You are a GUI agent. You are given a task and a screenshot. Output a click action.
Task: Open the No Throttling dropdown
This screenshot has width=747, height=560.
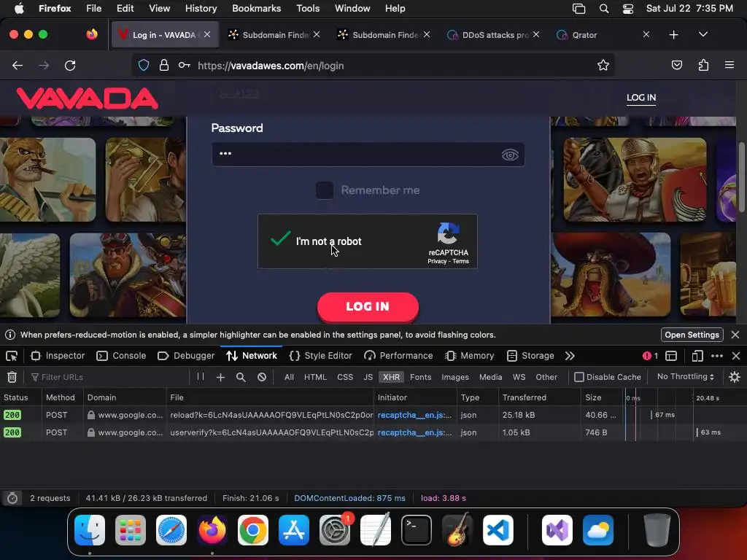pos(685,377)
